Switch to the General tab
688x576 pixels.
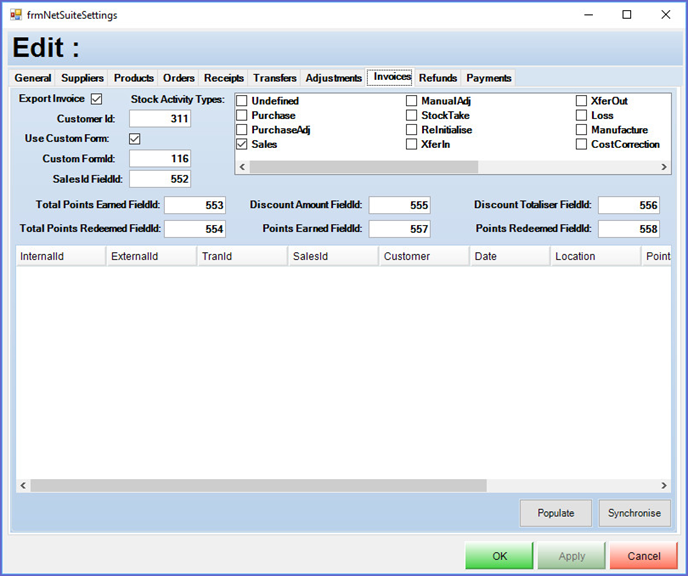coord(33,78)
